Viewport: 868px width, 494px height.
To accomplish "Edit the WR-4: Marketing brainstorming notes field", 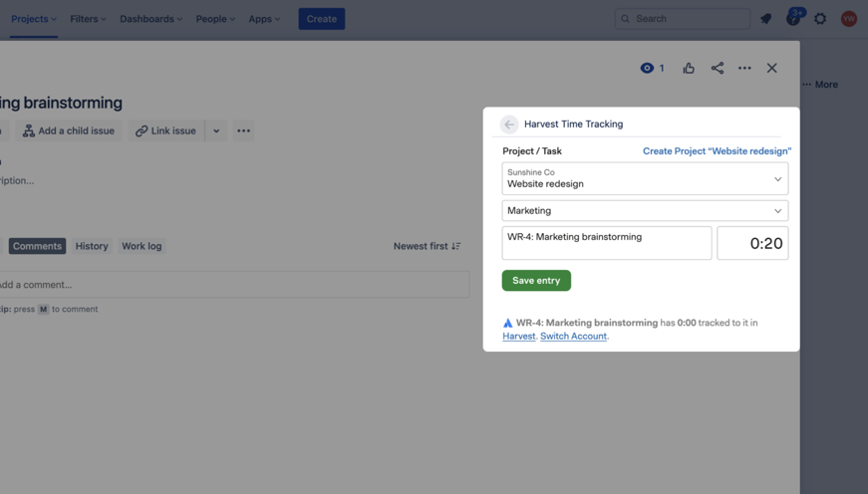I will tap(607, 243).
